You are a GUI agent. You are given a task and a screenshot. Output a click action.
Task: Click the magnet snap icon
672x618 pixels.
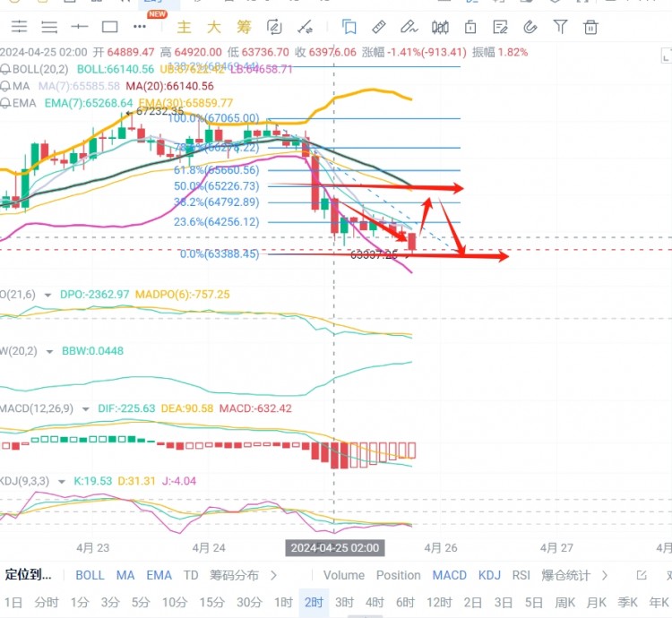coord(530,27)
